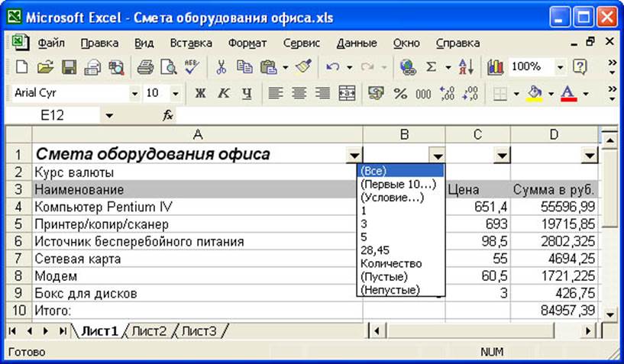Screen dimensions: 624x364
Task: Filter by Количество in the list
Action: [401, 263]
